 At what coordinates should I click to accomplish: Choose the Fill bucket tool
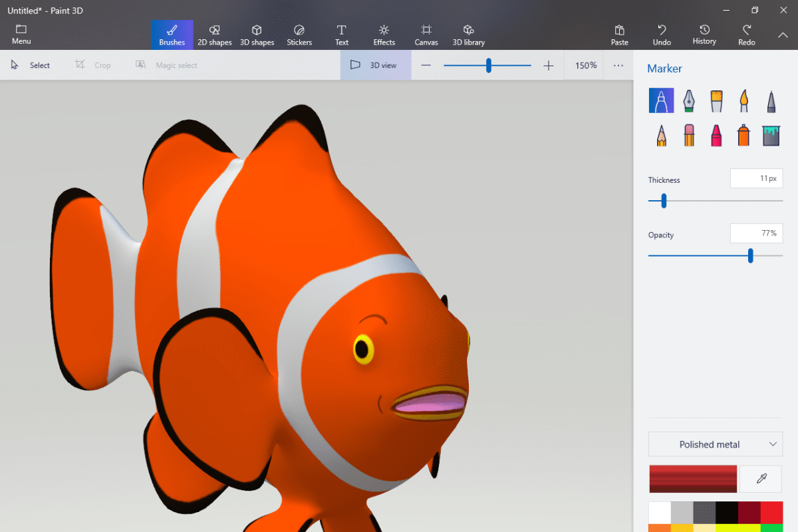pyautogui.click(x=771, y=136)
